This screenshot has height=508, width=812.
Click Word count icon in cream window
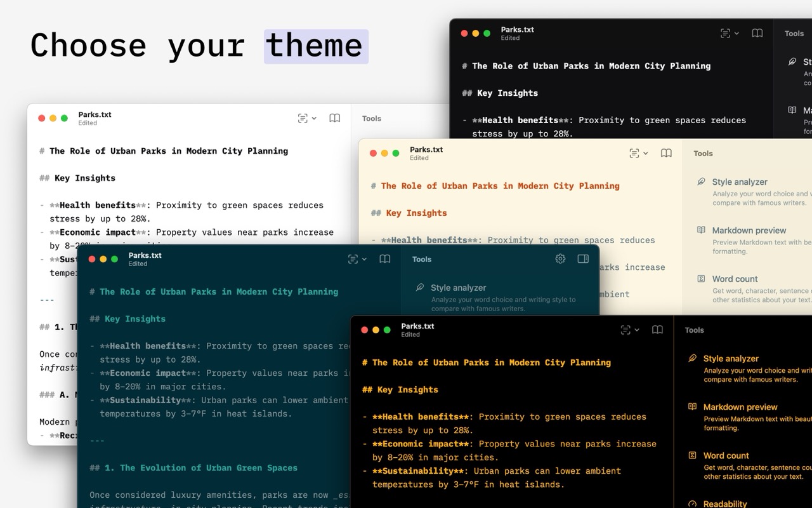click(701, 279)
